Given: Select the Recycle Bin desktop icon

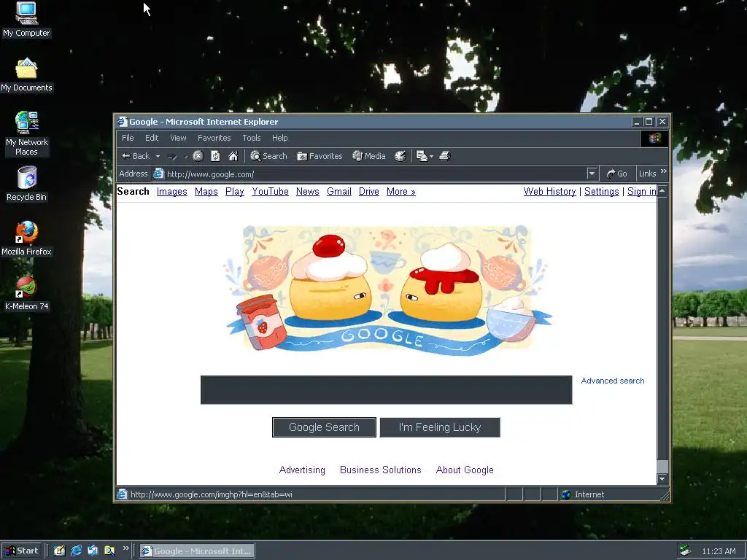Looking at the screenshot, I should [27, 184].
